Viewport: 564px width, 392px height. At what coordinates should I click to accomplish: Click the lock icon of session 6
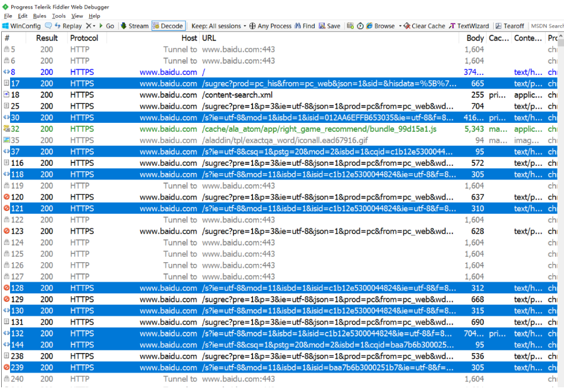coord(6,60)
